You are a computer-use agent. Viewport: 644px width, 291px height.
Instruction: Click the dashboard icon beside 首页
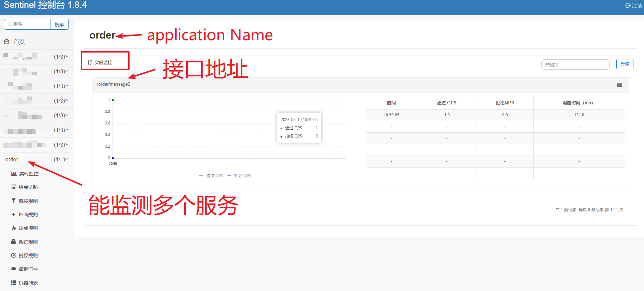click(6, 42)
